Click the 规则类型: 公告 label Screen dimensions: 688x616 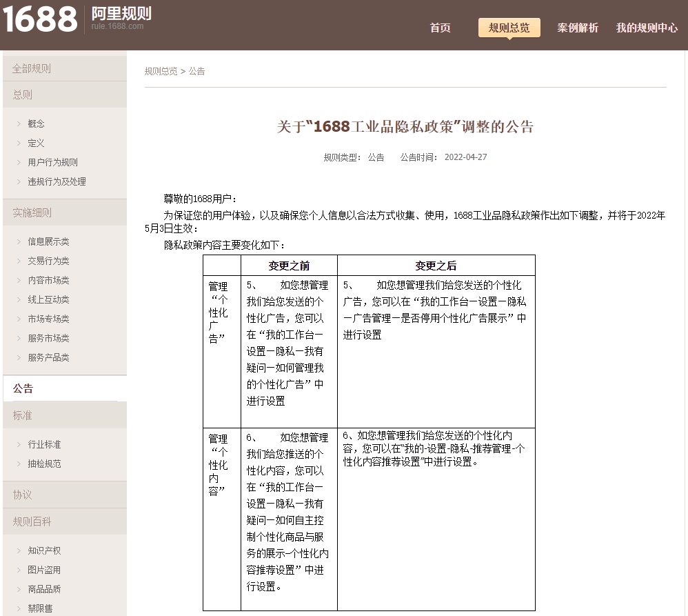(x=354, y=157)
